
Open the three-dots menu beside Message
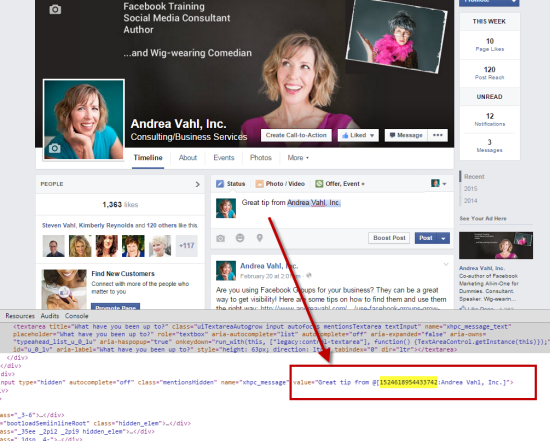[437, 135]
